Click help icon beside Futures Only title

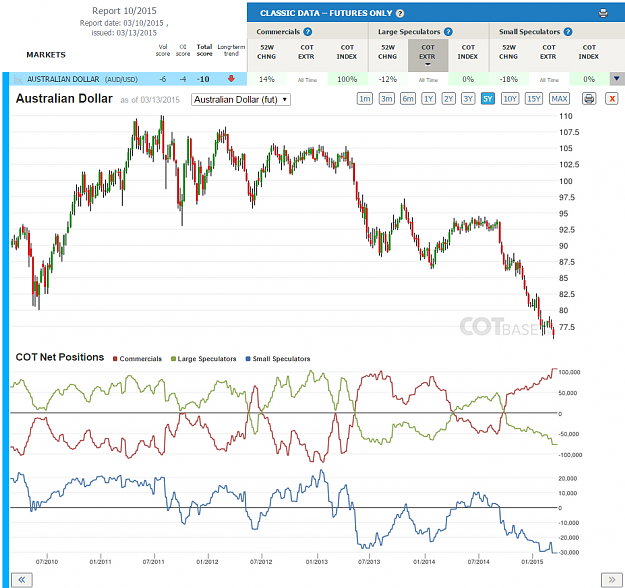tap(400, 13)
